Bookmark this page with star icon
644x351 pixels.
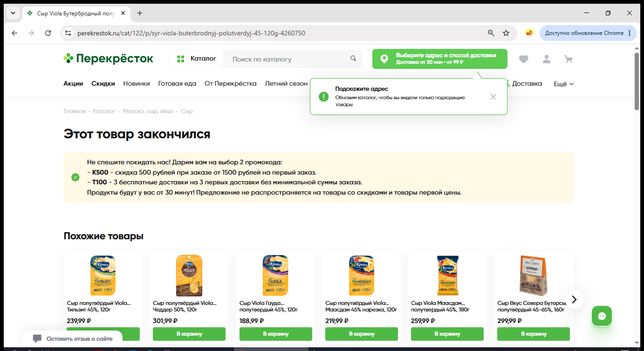[x=506, y=33]
